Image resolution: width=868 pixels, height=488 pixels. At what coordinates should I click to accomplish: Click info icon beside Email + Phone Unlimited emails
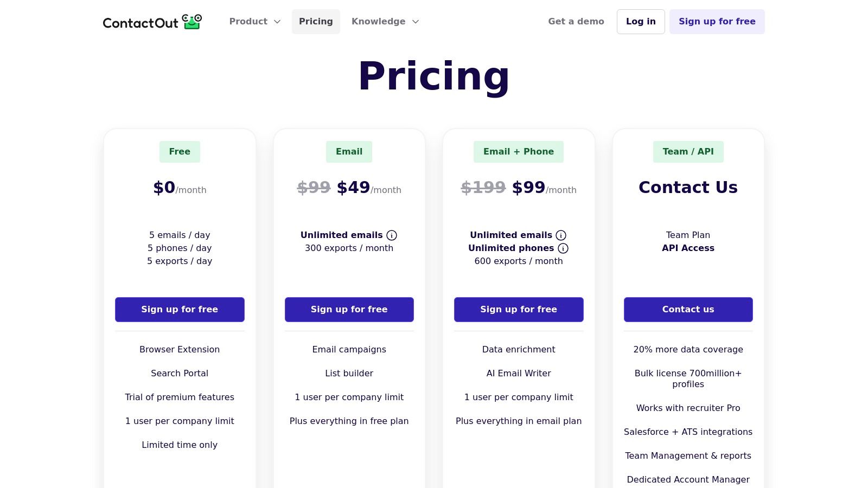coord(561,235)
